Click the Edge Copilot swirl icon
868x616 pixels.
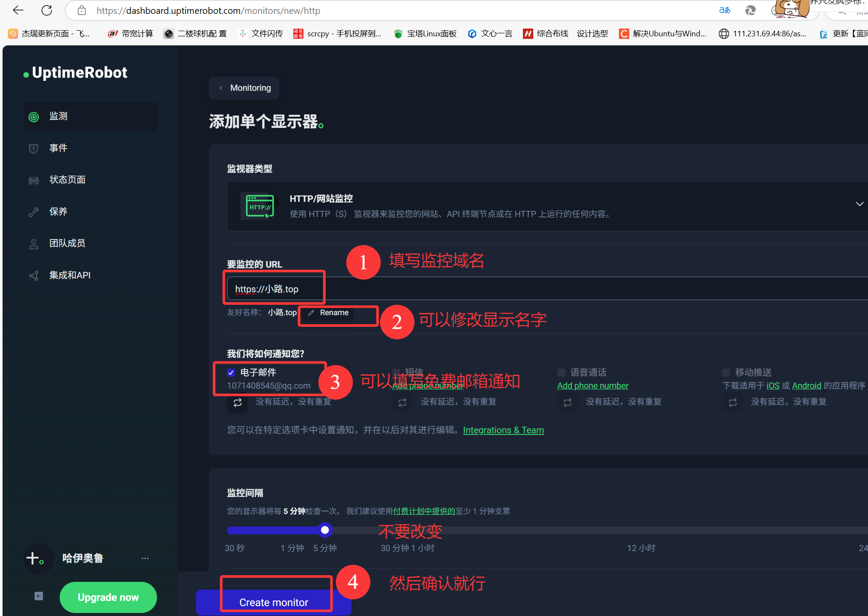click(750, 10)
